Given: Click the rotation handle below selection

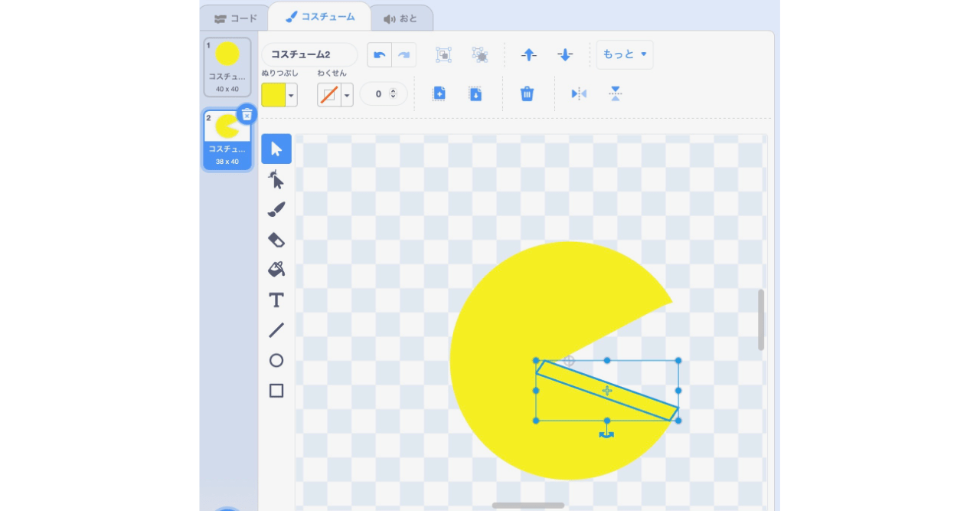Looking at the screenshot, I should pos(606,434).
